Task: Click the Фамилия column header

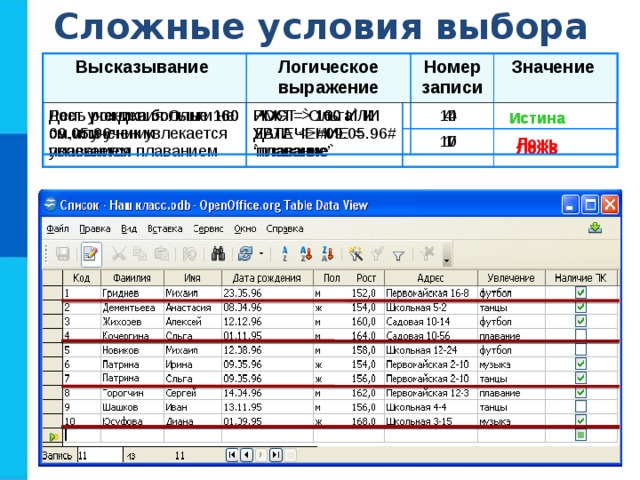Action: click(132, 278)
